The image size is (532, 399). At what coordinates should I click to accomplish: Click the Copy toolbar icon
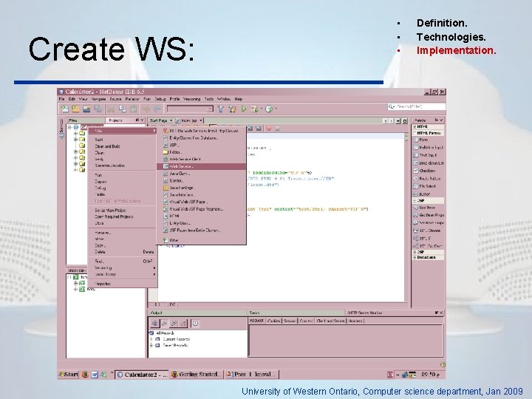tap(122, 109)
